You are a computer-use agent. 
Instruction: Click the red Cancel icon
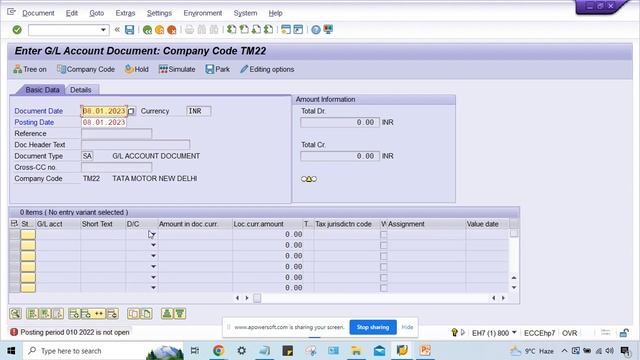point(172,30)
